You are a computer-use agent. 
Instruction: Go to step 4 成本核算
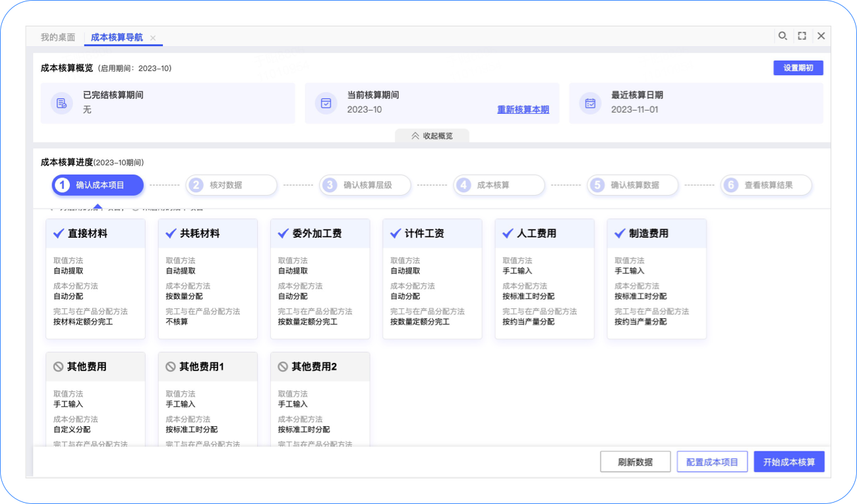point(499,185)
